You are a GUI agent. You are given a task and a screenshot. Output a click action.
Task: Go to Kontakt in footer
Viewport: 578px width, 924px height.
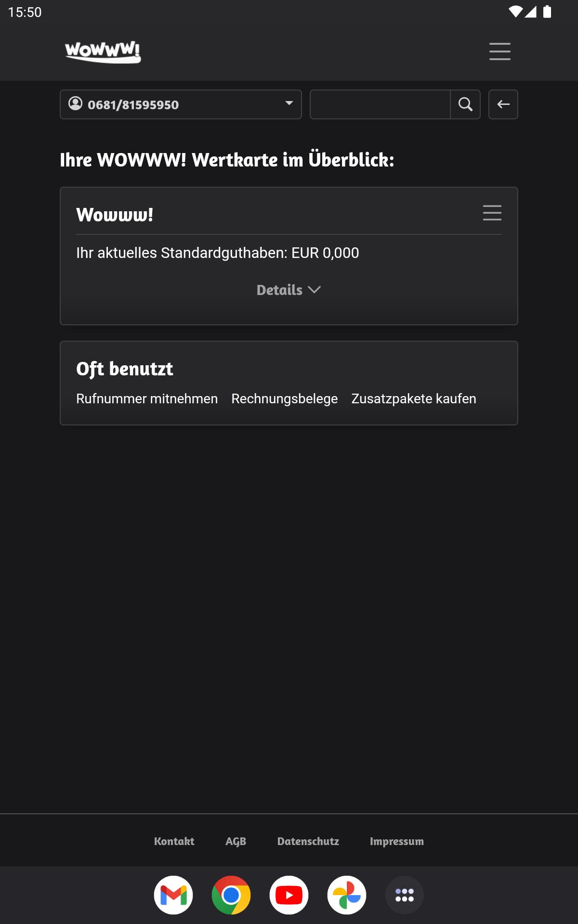[x=174, y=841]
